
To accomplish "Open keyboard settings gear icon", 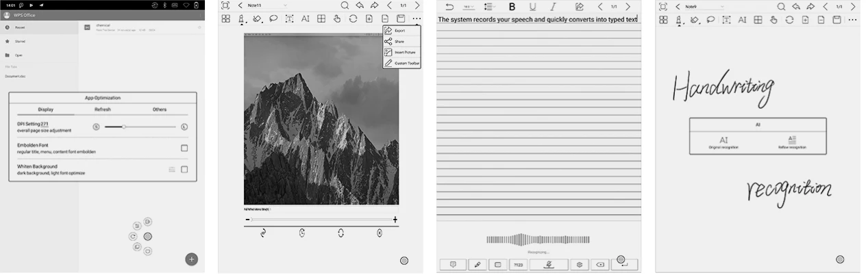I will click(580, 264).
